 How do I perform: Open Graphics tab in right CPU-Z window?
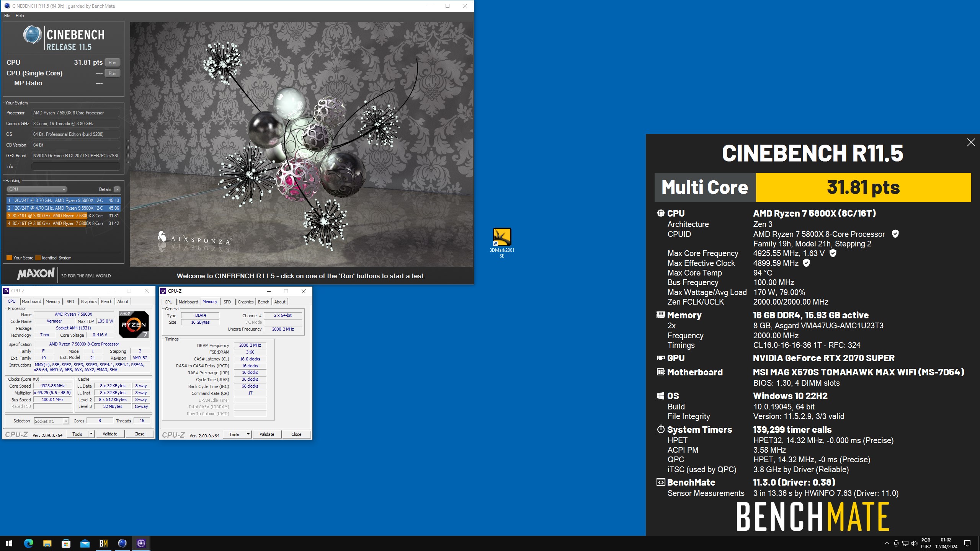tap(246, 302)
